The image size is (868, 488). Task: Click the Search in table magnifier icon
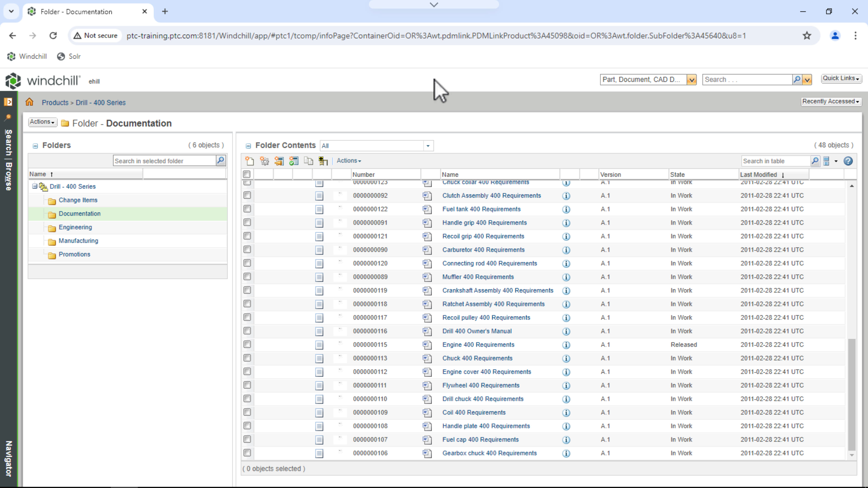(815, 161)
